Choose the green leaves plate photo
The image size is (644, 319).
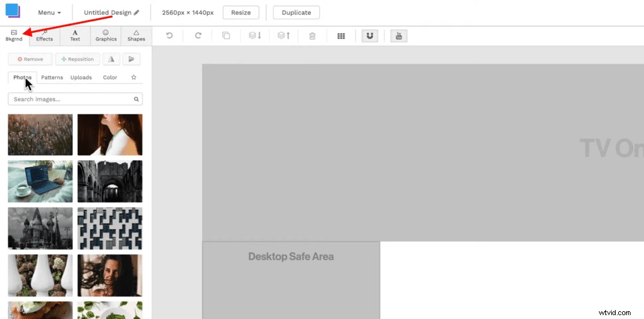pos(110,311)
